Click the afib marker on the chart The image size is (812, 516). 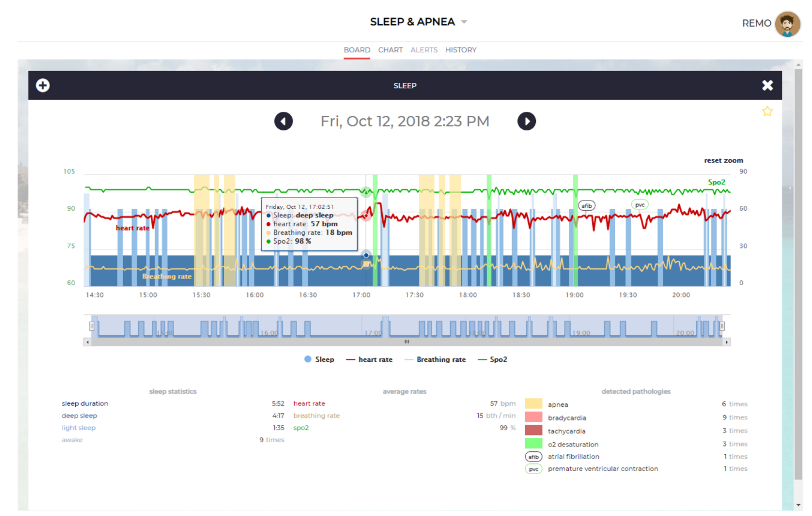(586, 206)
